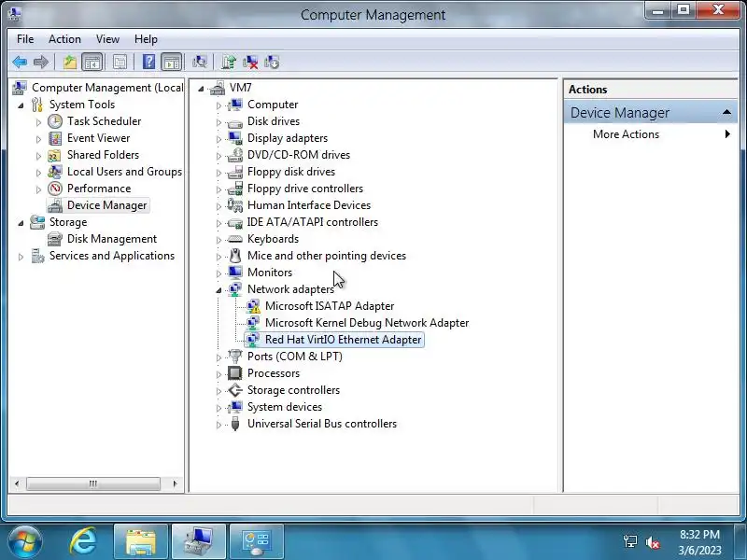Expand the Processors category
Screen dimensions: 747x560
(218, 374)
